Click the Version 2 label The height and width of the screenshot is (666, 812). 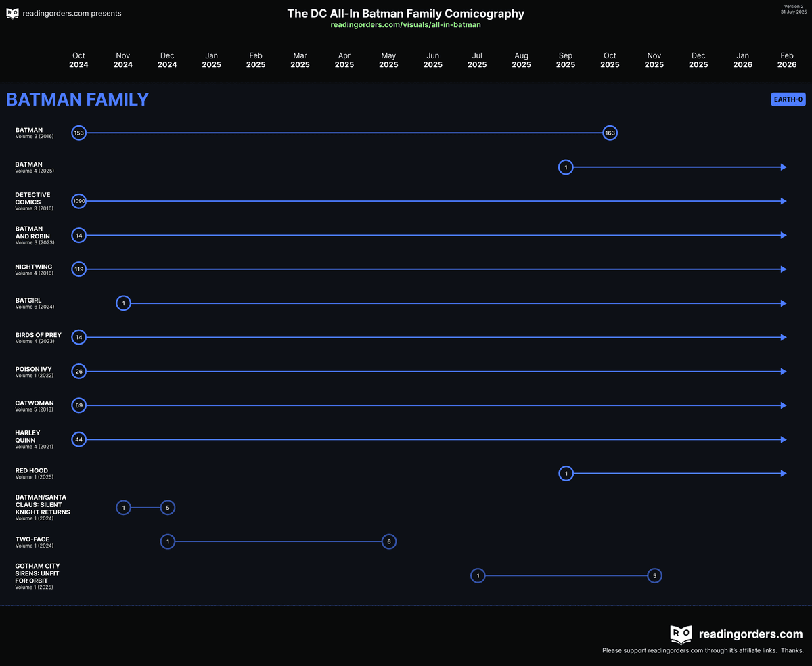[x=793, y=6]
